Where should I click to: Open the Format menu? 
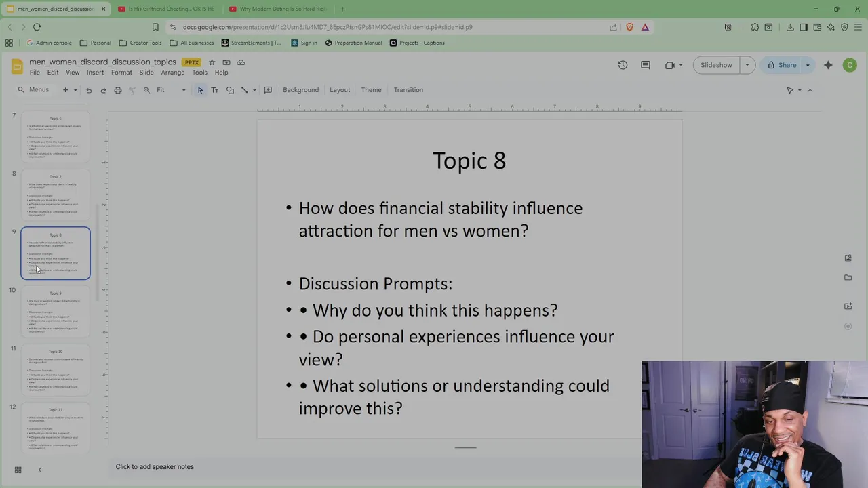[x=121, y=73]
